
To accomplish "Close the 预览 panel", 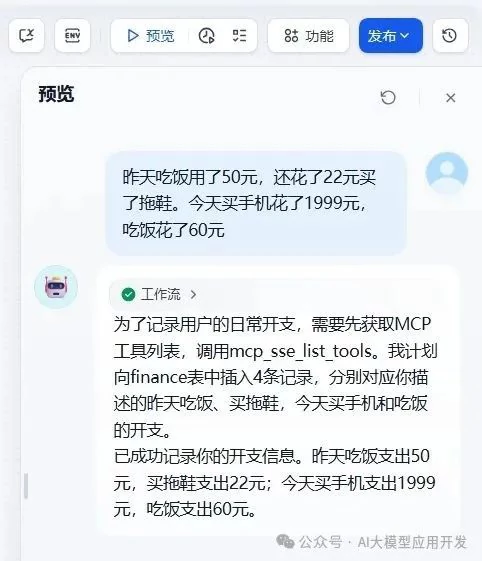I will click(451, 98).
